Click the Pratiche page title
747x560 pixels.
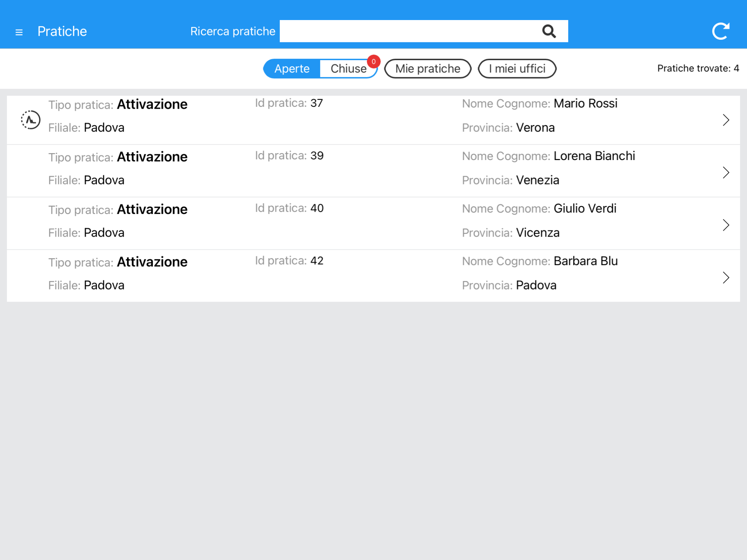coord(62,31)
